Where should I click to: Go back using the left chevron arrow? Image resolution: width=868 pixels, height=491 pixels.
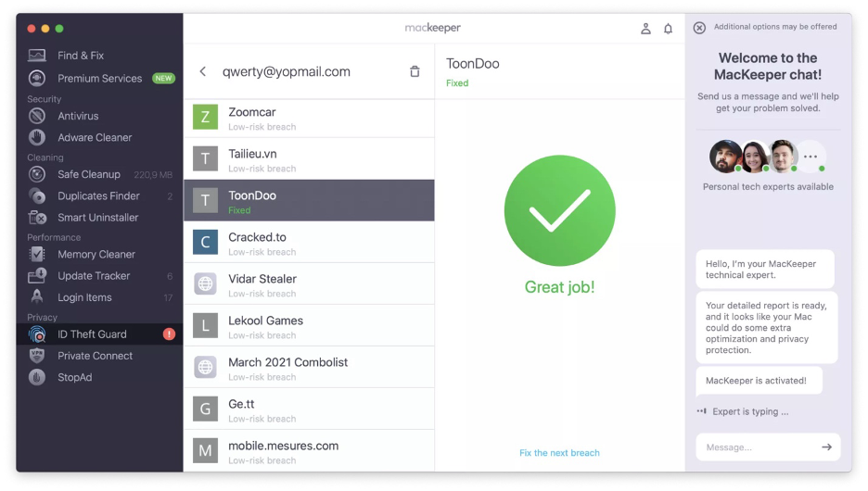[x=203, y=71]
